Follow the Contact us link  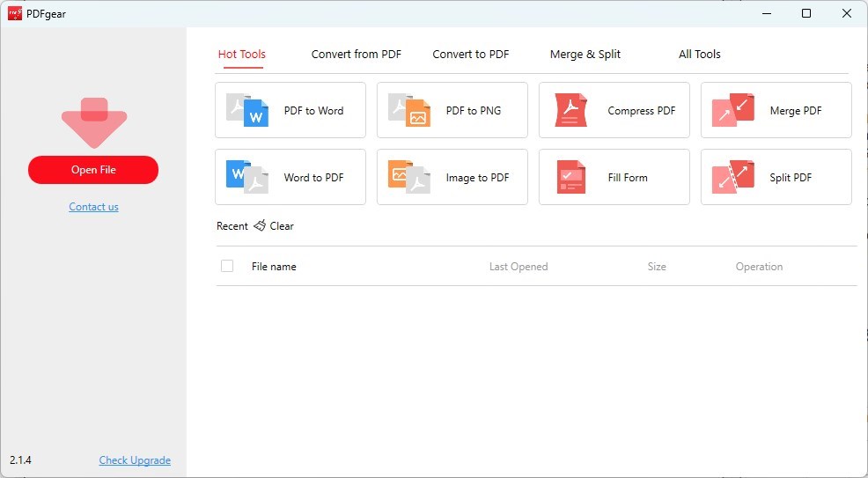click(x=93, y=207)
